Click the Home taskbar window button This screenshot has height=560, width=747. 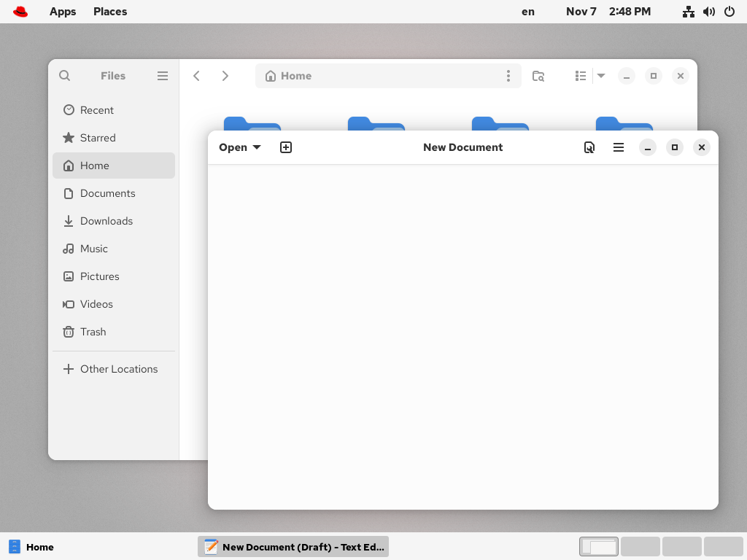pyautogui.click(x=32, y=547)
